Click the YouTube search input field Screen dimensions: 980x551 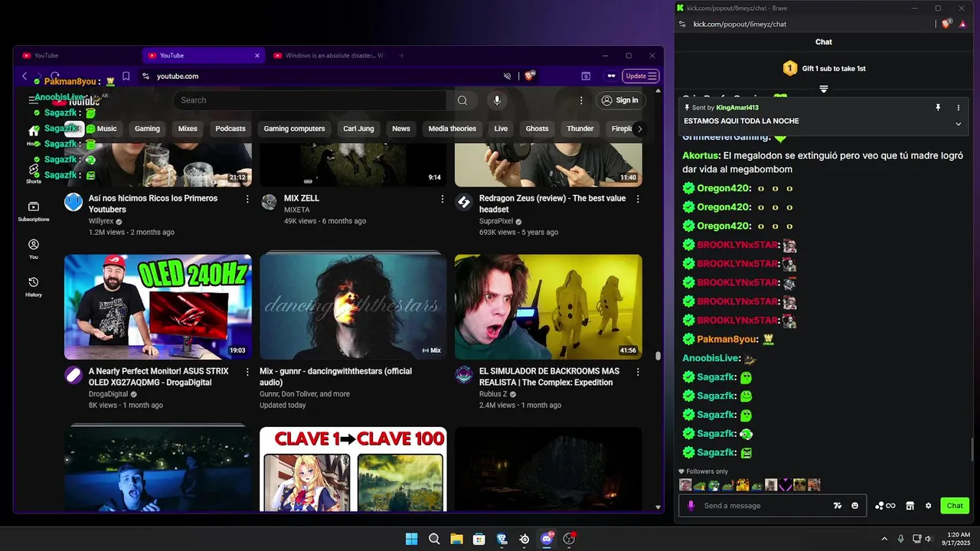309,100
